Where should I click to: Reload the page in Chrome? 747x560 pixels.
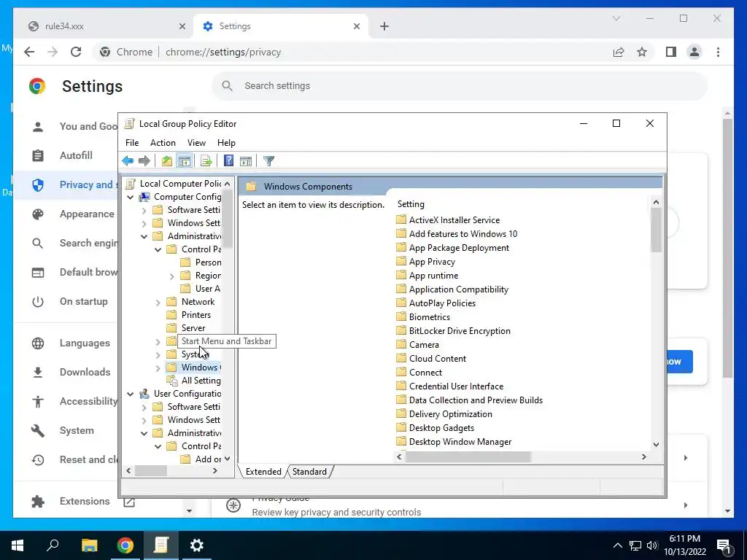(x=76, y=52)
